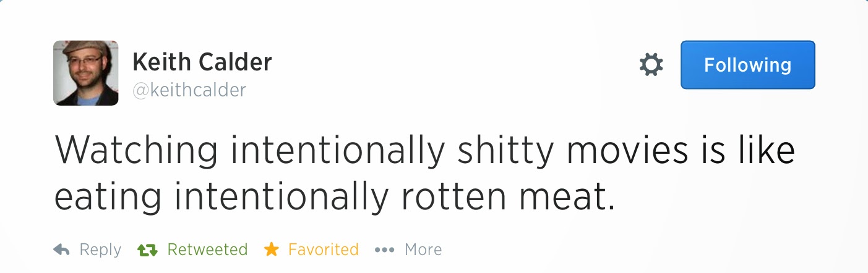Unfavorite via the Favorited label
The width and height of the screenshot is (868, 273).
[x=323, y=250]
